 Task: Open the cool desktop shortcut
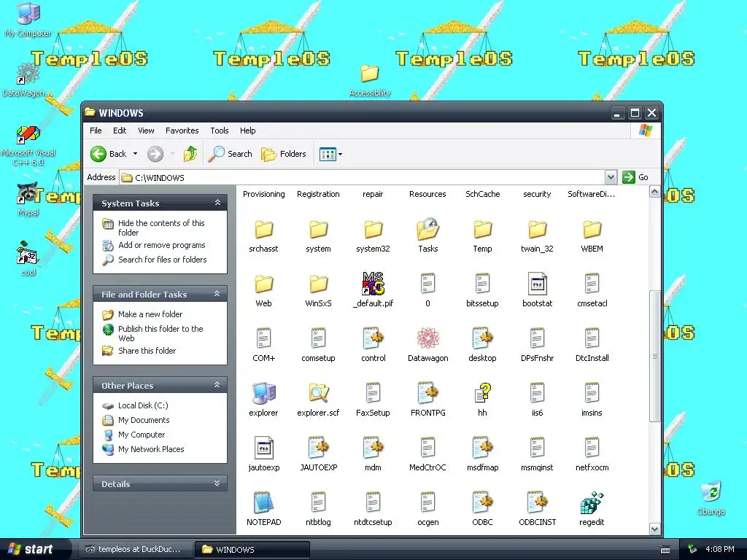point(28,252)
